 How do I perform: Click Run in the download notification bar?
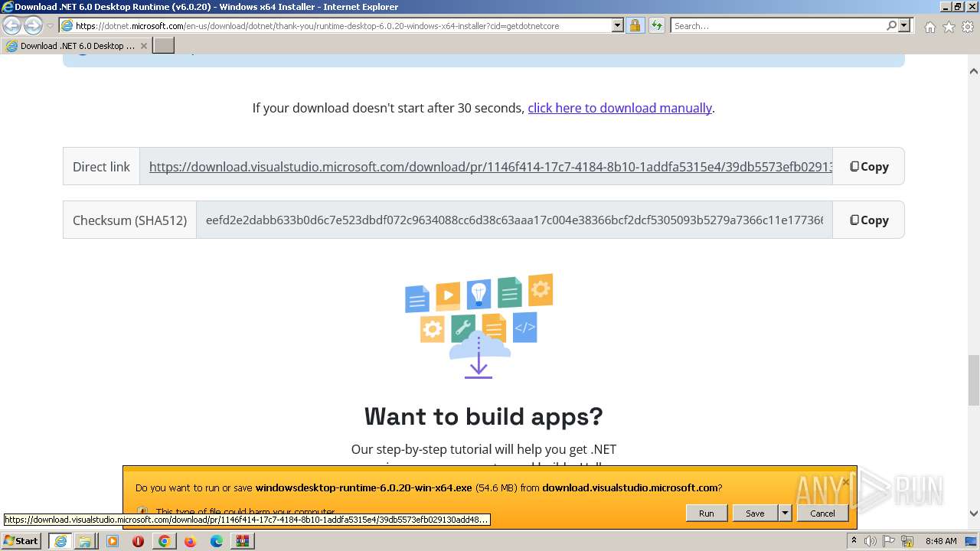(707, 514)
